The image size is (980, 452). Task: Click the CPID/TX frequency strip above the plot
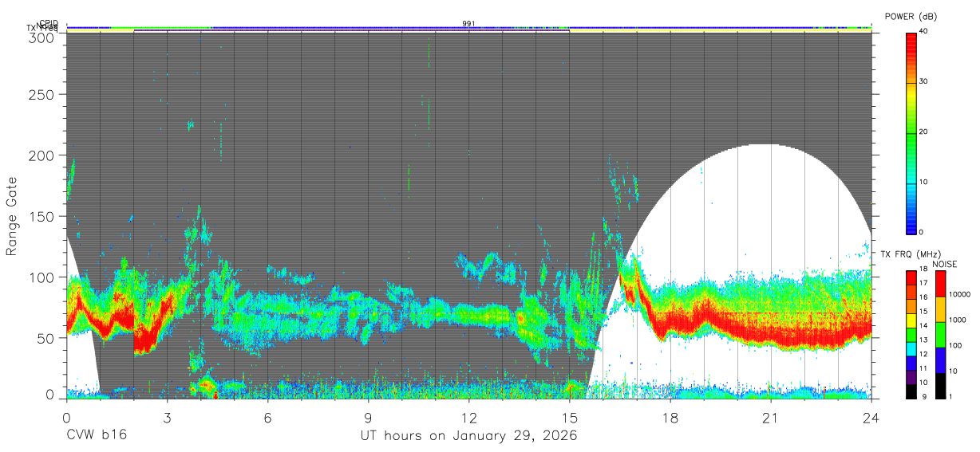469,29
